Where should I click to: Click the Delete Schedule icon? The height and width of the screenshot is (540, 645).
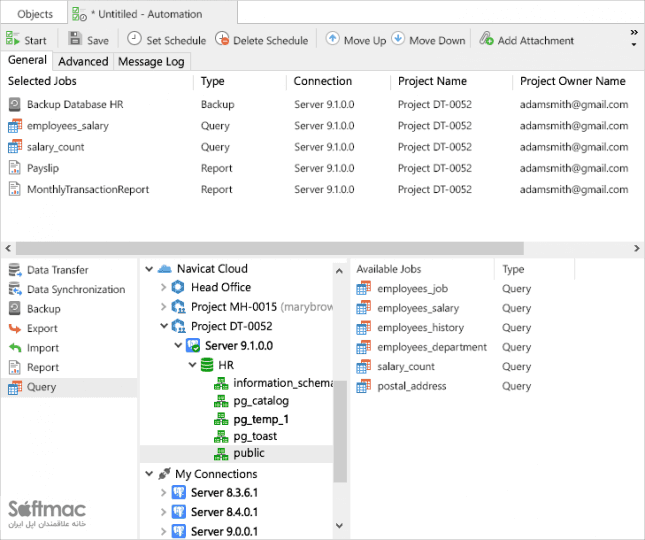[222, 39]
